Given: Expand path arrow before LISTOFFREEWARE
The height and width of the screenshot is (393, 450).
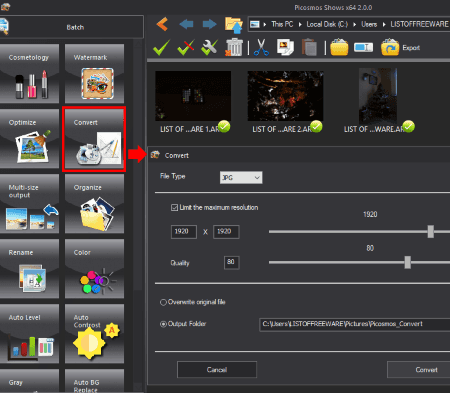Looking at the screenshot, I should 384,24.
